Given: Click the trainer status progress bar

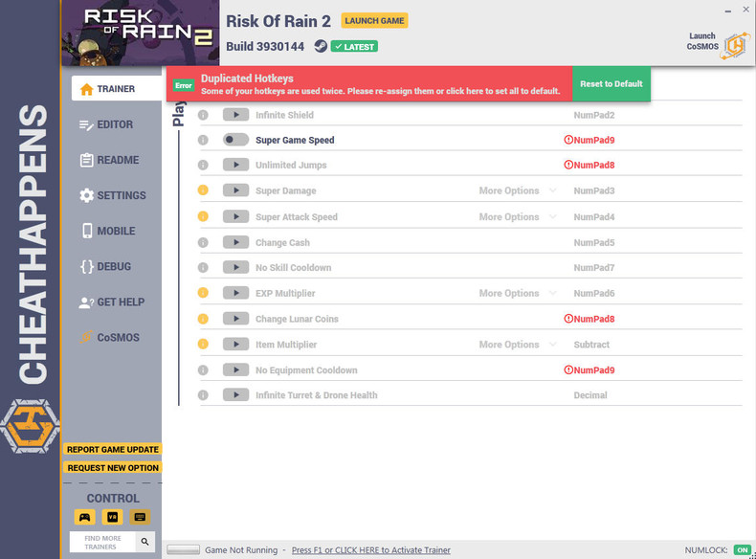Looking at the screenshot, I should click(183, 549).
